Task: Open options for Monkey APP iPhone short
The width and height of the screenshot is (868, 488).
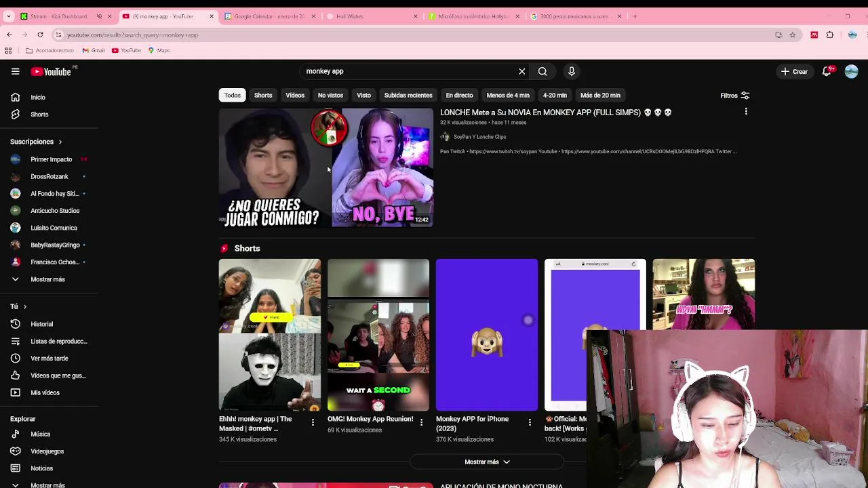Action: click(530, 422)
